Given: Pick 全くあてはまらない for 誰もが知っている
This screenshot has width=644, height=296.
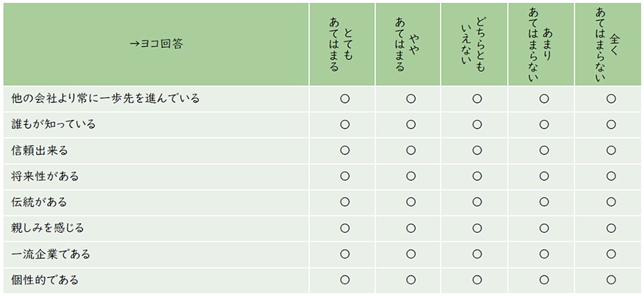Looking at the screenshot, I should coord(611,124).
